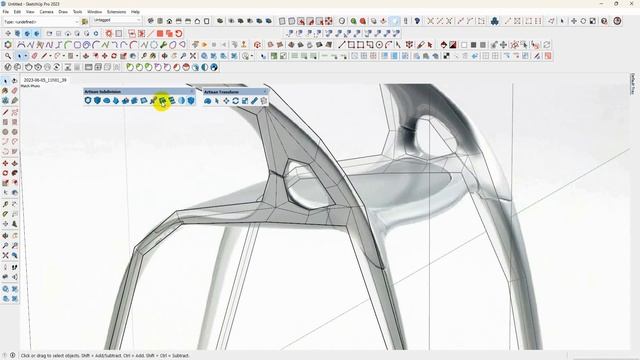Viewport: 640px width, 360px height.
Task: Choose Zoom Extents in left toolbar
Action: (5, 255)
